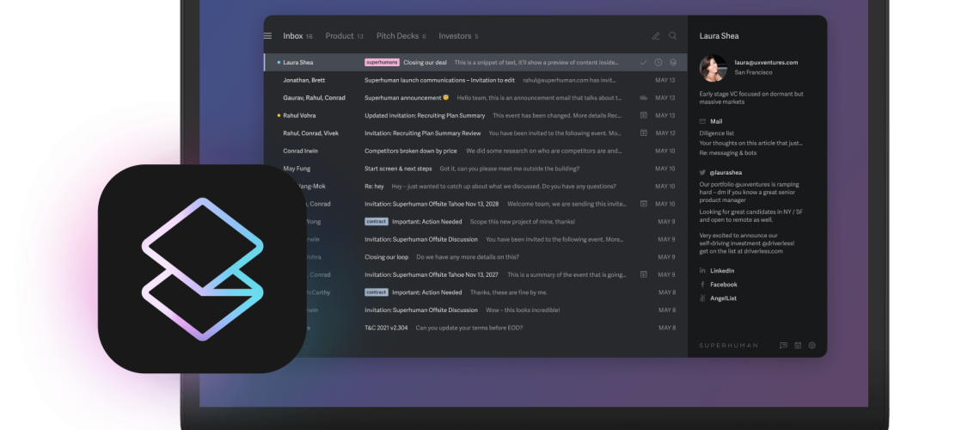Image resolution: width=980 pixels, height=430 pixels.
Task: Click attachment icon on Superhuman announcement row
Action: point(644,98)
